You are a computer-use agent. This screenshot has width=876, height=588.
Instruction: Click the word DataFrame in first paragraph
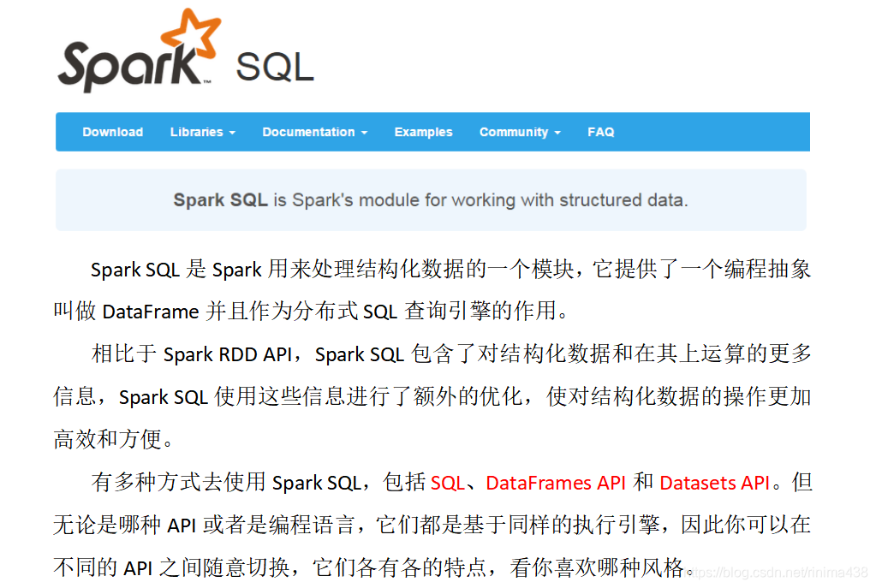tap(151, 312)
